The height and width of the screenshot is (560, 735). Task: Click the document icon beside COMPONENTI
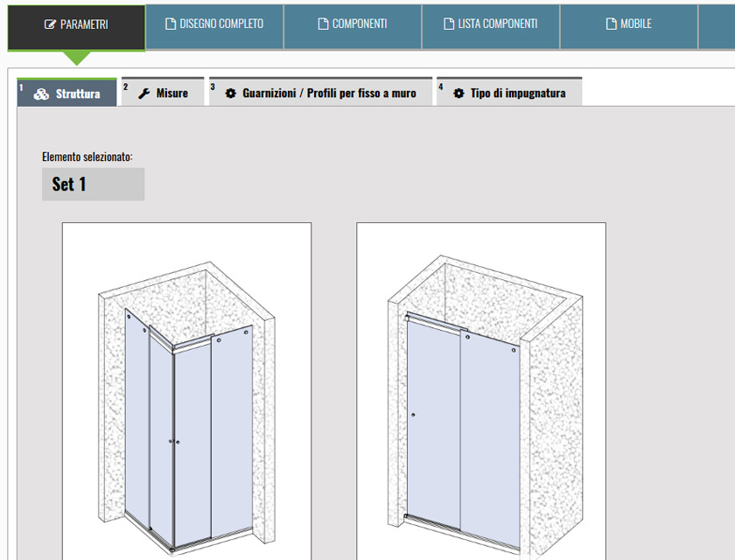[323, 24]
